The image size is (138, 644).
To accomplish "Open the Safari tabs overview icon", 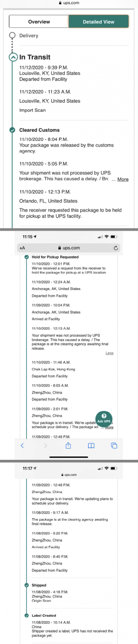I will click(114, 446).
